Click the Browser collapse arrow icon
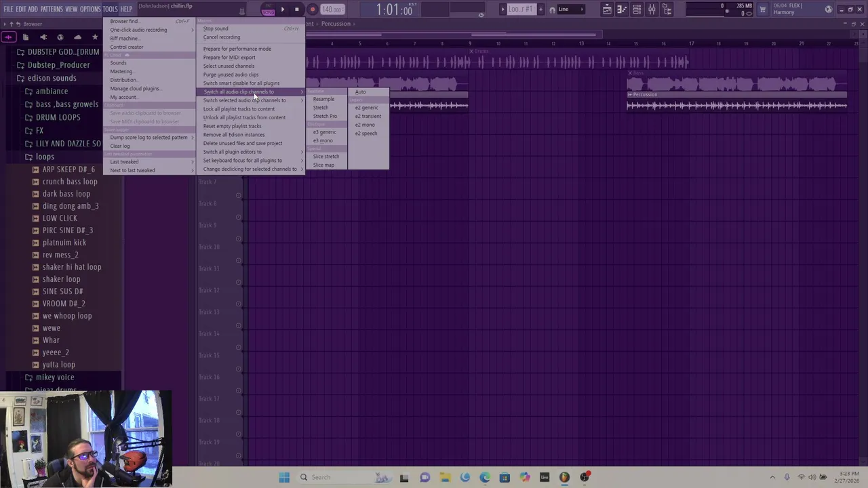 coord(4,24)
